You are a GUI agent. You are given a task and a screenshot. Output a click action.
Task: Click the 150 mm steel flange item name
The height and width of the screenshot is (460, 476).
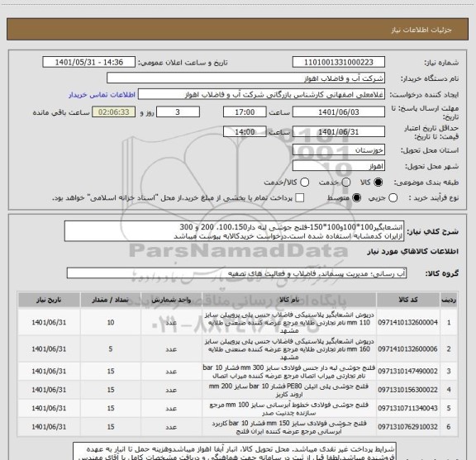coord(289,427)
